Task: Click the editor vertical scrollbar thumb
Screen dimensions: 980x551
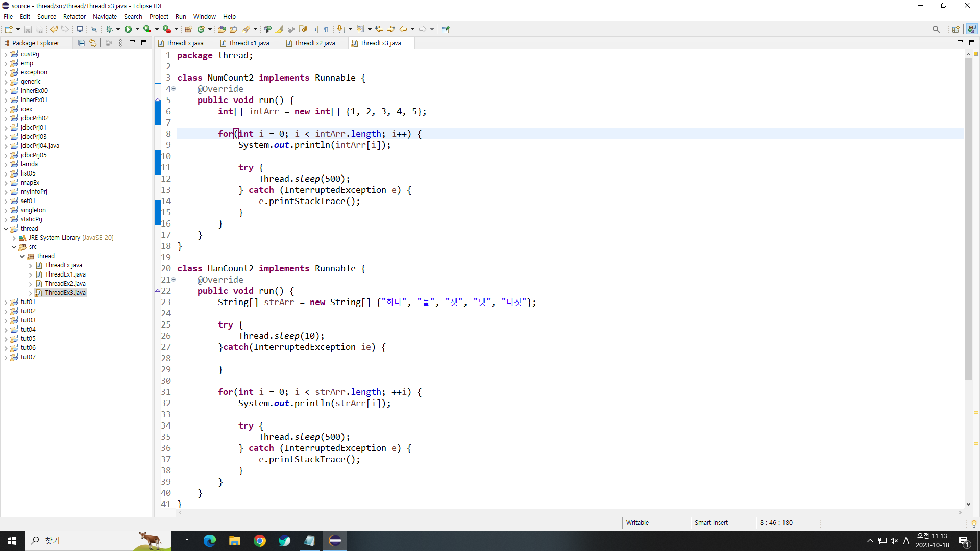Action: 968,219
